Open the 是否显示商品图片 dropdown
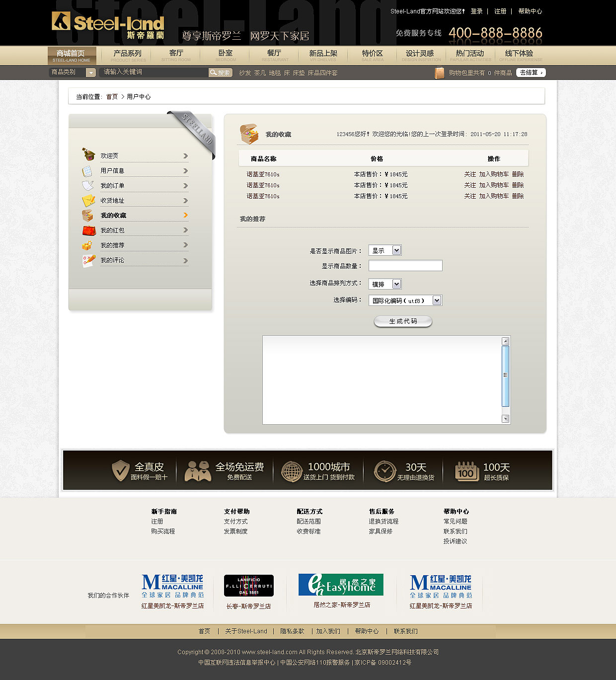The image size is (616, 680). [x=385, y=250]
